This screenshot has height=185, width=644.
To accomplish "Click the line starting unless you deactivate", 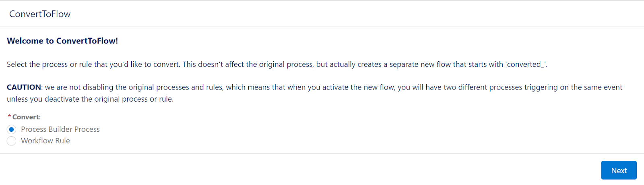I will click(90, 99).
